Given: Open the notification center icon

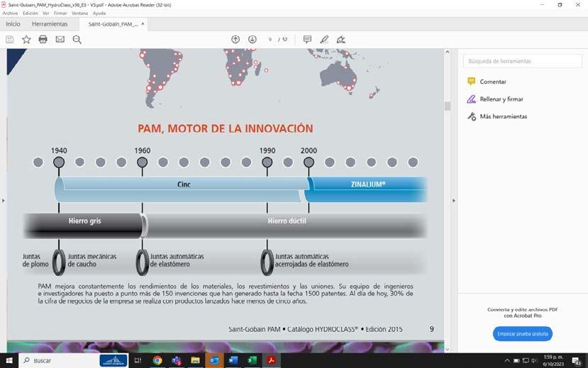Looking at the screenshot, I should 577,361.
